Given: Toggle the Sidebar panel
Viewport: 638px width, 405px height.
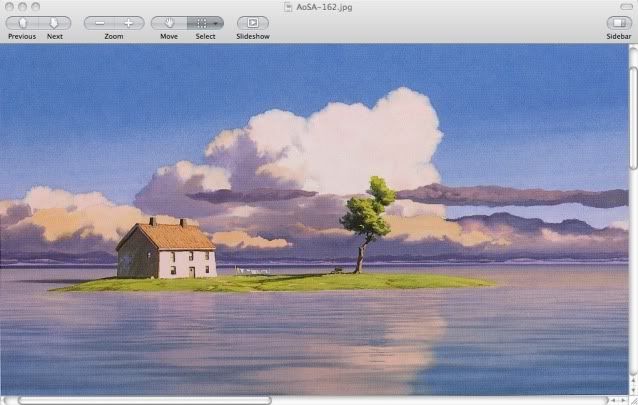Looking at the screenshot, I should tap(619, 23).
